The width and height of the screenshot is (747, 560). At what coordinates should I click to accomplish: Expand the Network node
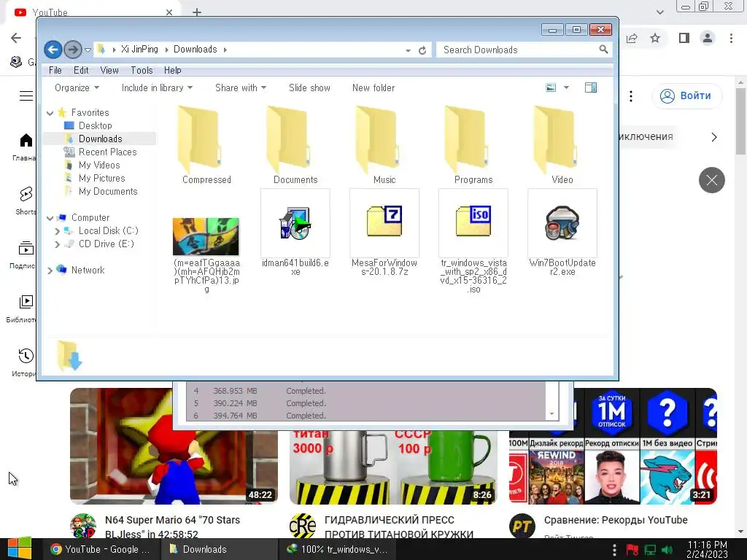tap(50, 271)
